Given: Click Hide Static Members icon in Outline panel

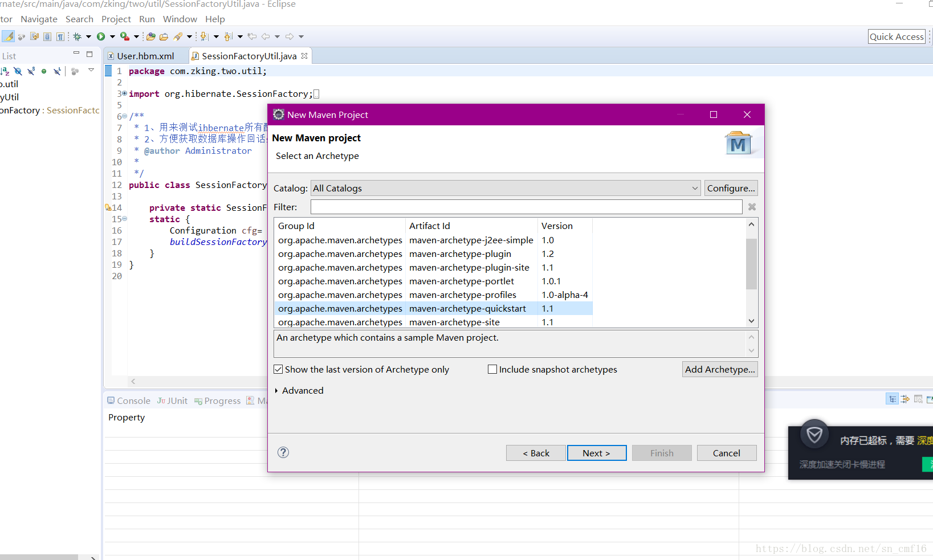Looking at the screenshot, I should tap(31, 71).
